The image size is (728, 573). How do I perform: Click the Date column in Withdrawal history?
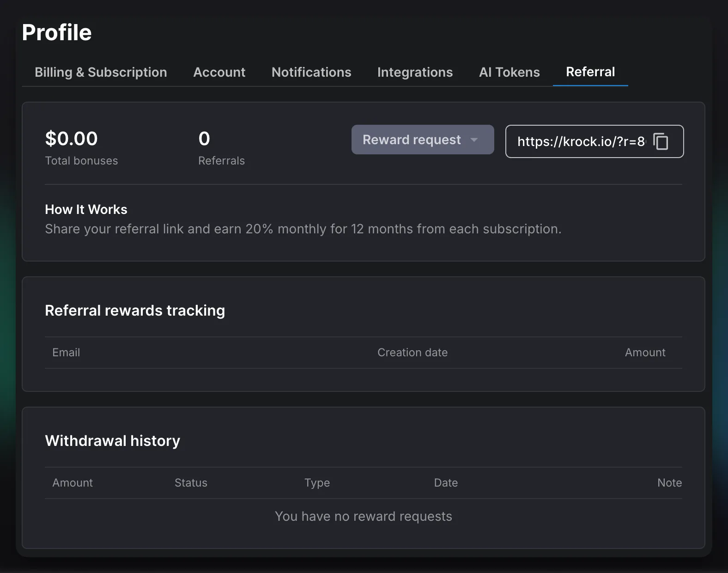click(446, 483)
